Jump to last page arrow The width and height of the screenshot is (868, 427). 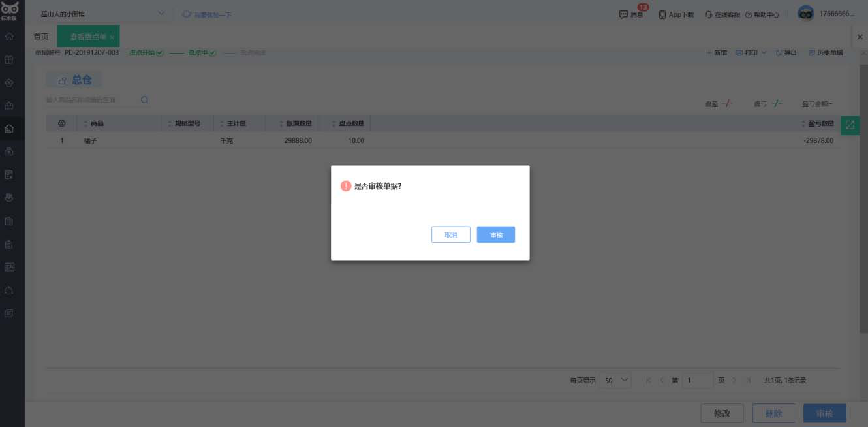tap(749, 380)
